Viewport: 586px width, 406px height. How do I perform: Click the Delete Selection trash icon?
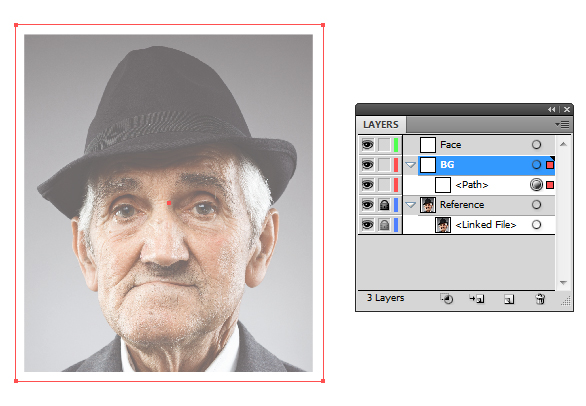(x=540, y=299)
